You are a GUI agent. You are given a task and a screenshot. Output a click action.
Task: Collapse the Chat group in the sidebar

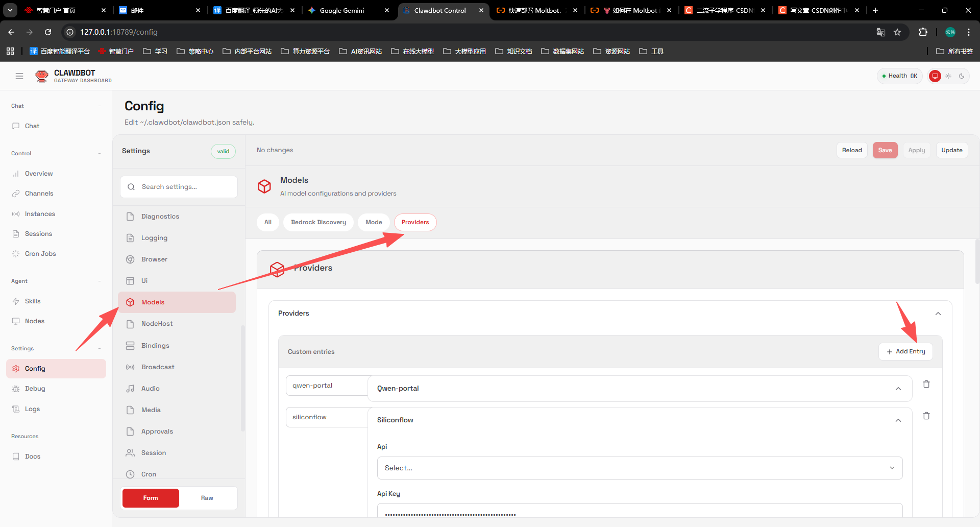[100, 106]
